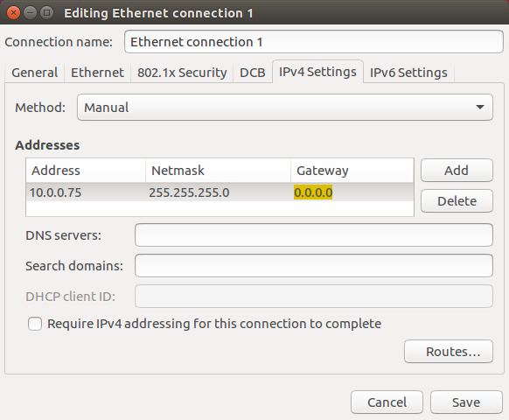
Task: Select the IPv4 Settings tab
Action: [x=317, y=72]
